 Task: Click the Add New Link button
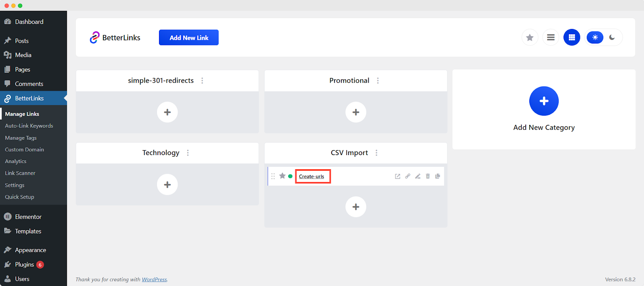189,37
